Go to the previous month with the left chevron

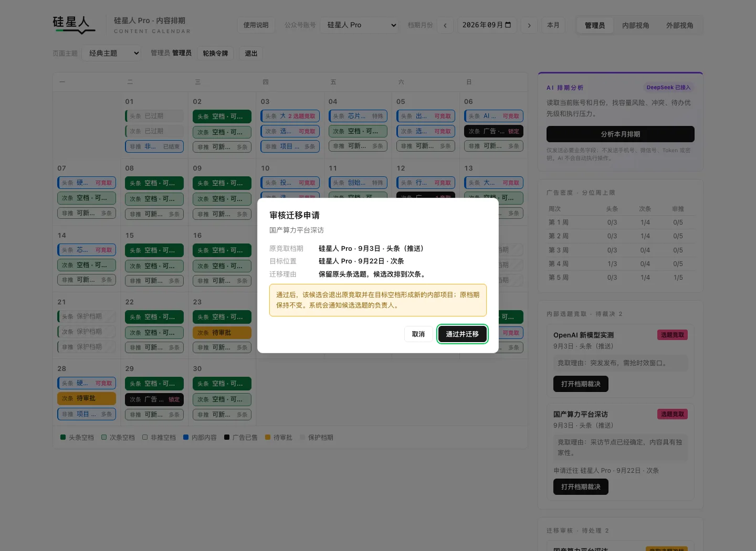point(445,25)
